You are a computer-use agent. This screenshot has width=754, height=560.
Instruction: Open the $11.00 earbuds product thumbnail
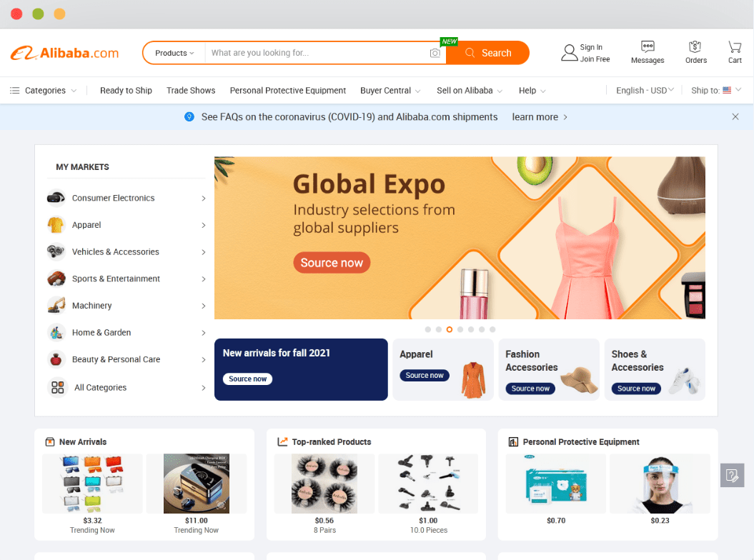(x=197, y=484)
